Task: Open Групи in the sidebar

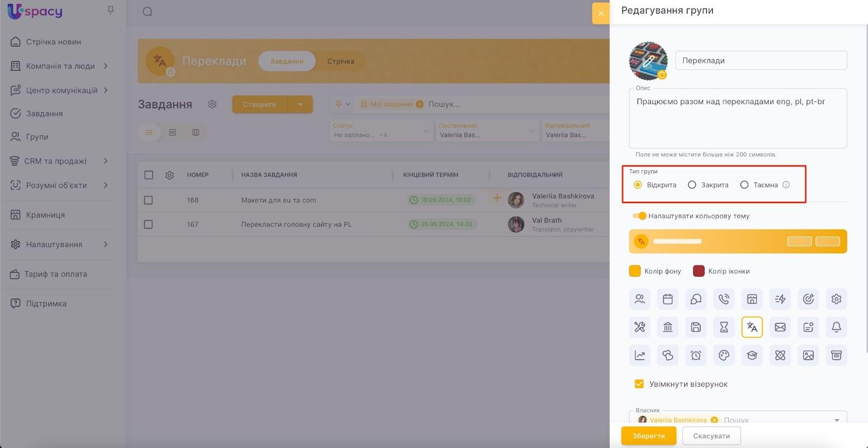Action: [37, 137]
